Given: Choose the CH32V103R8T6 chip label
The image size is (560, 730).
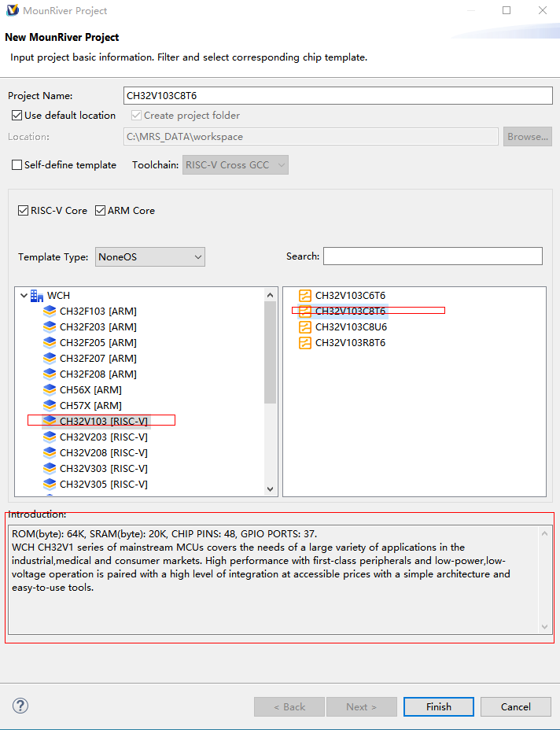Looking at the screenshot, I should point(350,343).
